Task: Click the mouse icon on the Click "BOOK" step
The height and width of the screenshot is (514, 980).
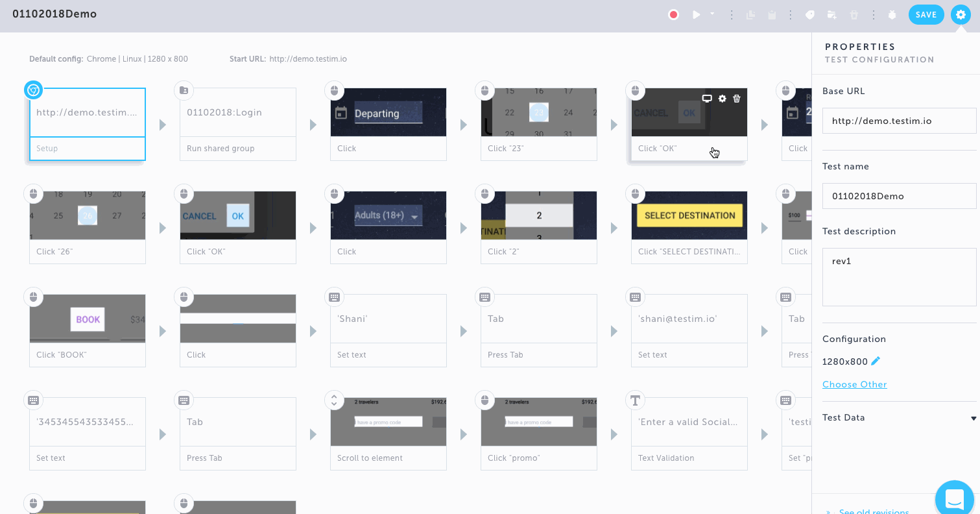Action: point(34,297)
